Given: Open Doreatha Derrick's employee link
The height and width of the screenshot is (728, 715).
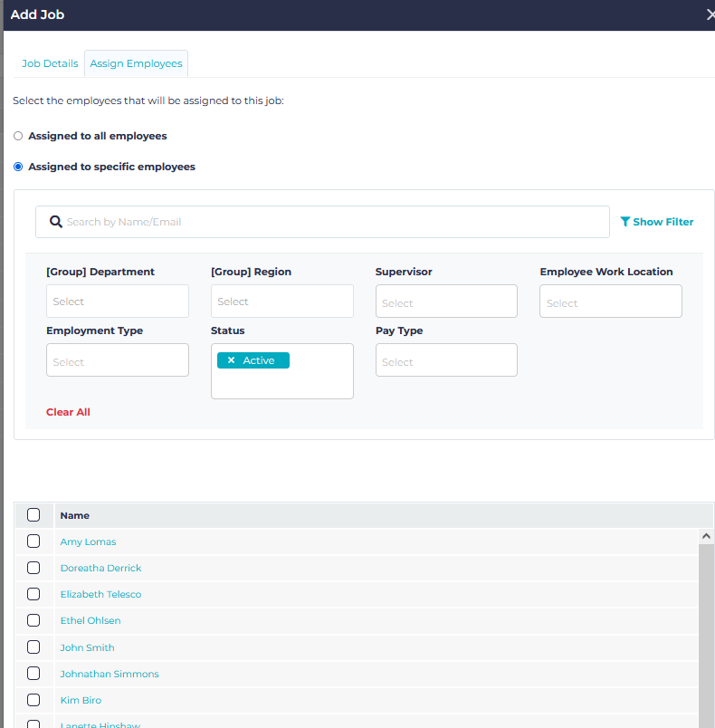Looking at the screenshot, I should tap(100, 568).
